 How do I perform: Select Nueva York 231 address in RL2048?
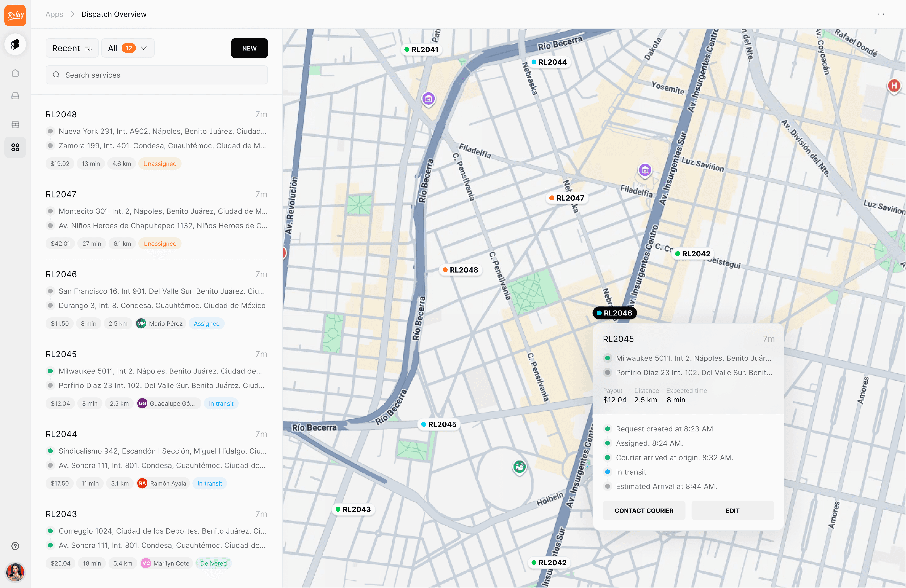[x=163, y=131]
